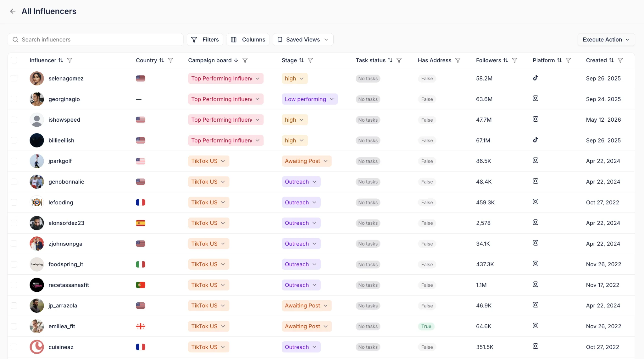Sort by Campaign board arrow
This screenshot has height=359, width=644.
pyautogui.click(x=236, y=60)
